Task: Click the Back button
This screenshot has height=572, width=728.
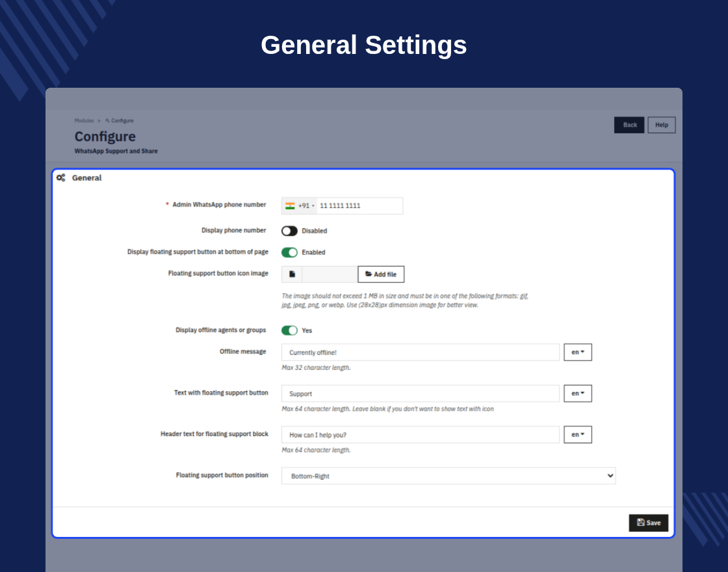Action: click(629, 125)
